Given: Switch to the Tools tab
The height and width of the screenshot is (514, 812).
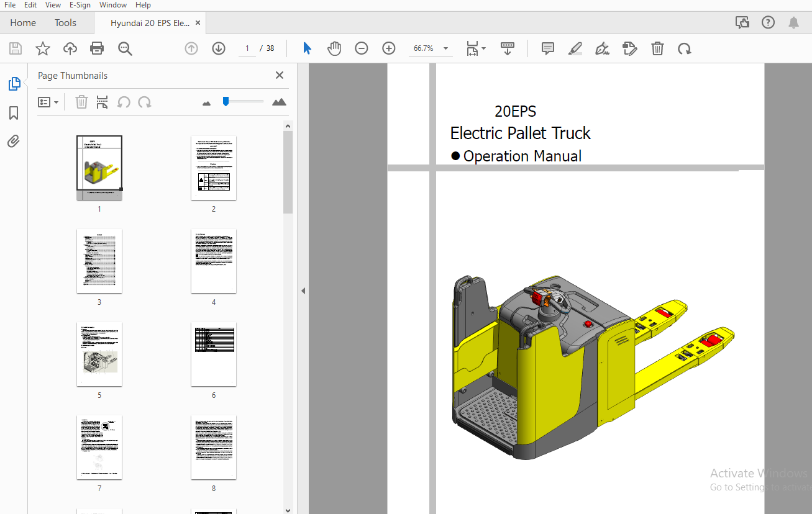Looking at the screenshot, I should tap(65, 23).
